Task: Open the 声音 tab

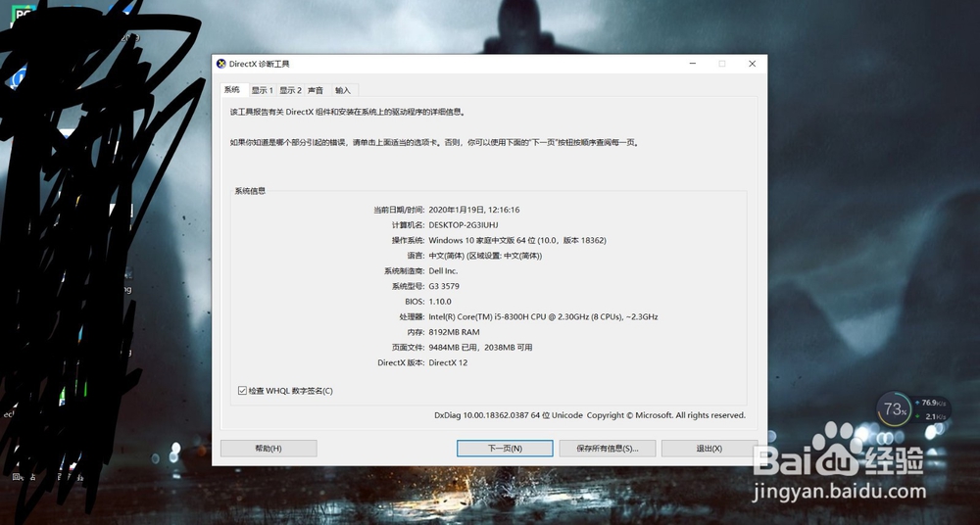Action: (x=316, y=90)
